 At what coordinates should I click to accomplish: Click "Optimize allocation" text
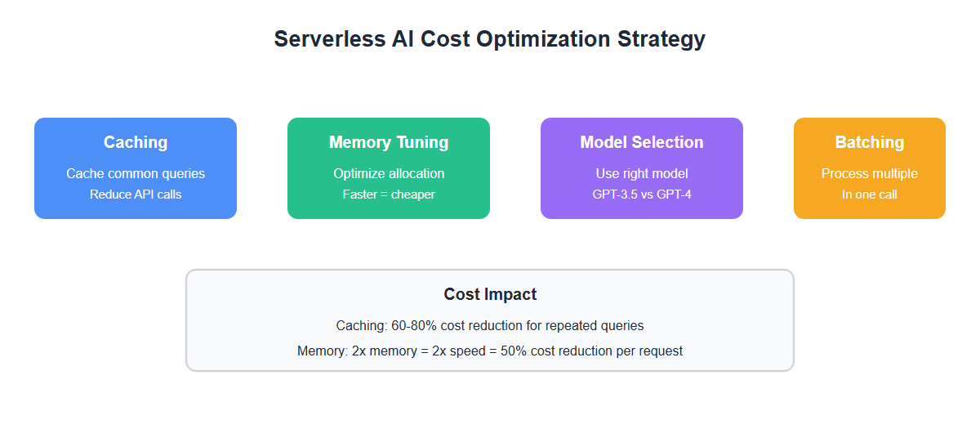click(x=389, y=173)
